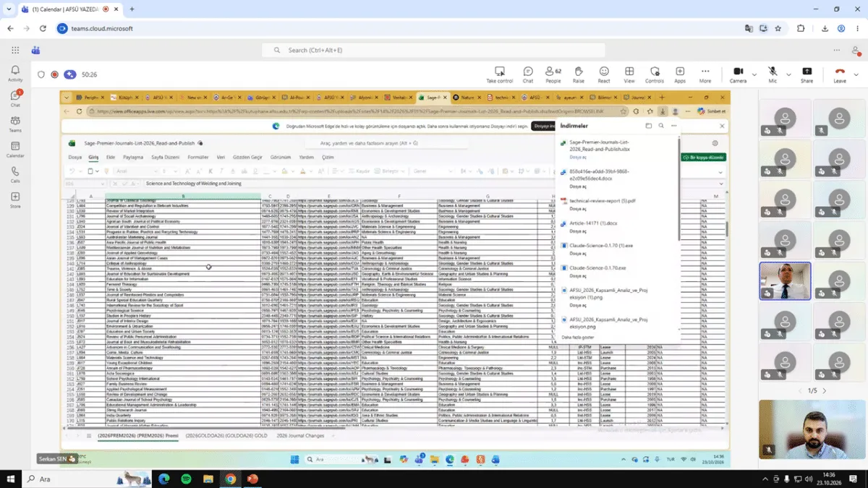The height and width of the screenshot is (488, 868).
Task: Open the Apps button in the meeting toolbar
Action: pyautogui.click(x=680, y=74)
